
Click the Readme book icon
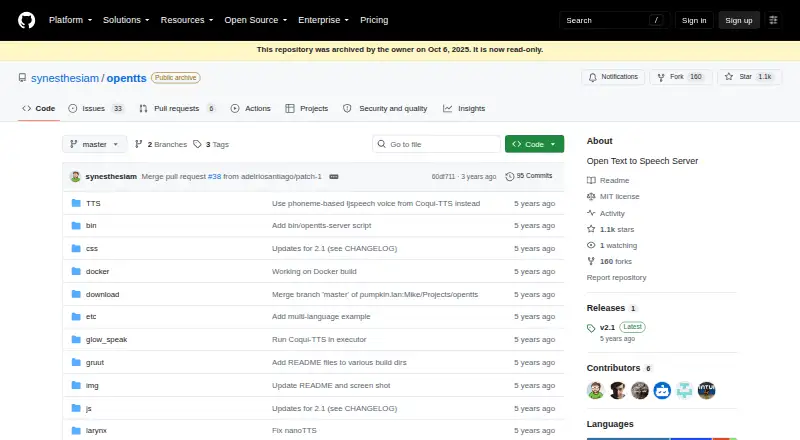click(x=591, y=180)
